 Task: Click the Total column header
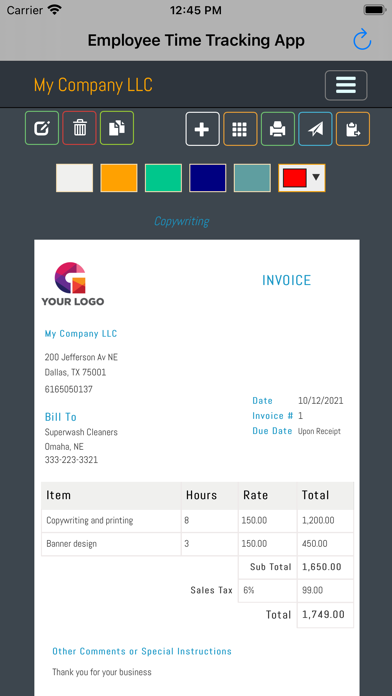325,495
